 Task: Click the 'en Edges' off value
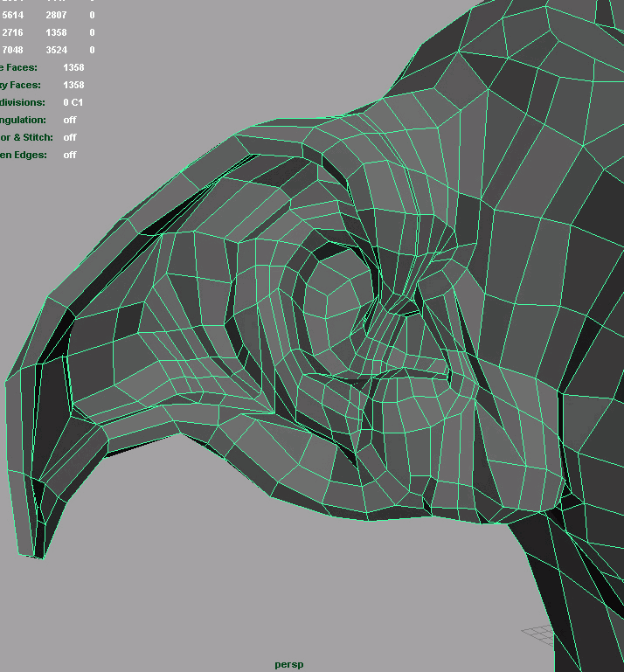pos(70,155)
